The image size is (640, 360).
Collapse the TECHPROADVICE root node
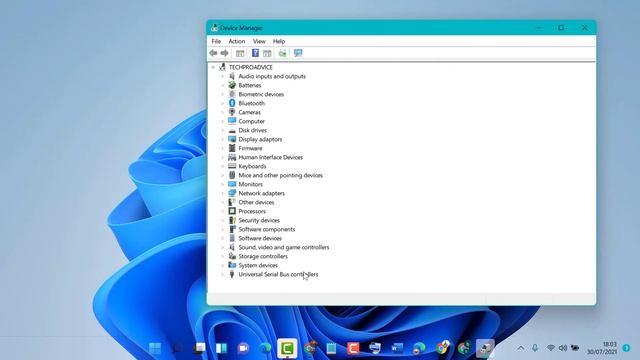213,67
